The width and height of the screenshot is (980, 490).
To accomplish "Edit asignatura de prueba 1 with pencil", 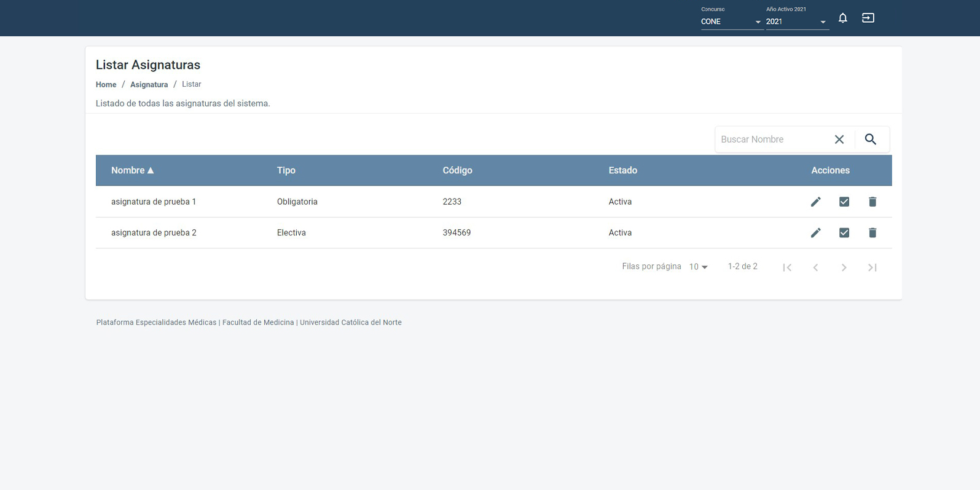I will click(x=815, y=202).
